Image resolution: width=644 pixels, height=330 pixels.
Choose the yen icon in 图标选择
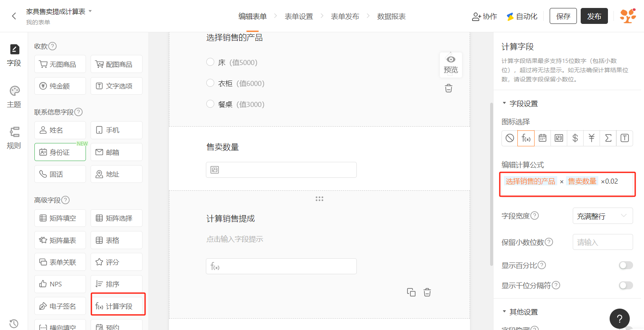(592, 138)
